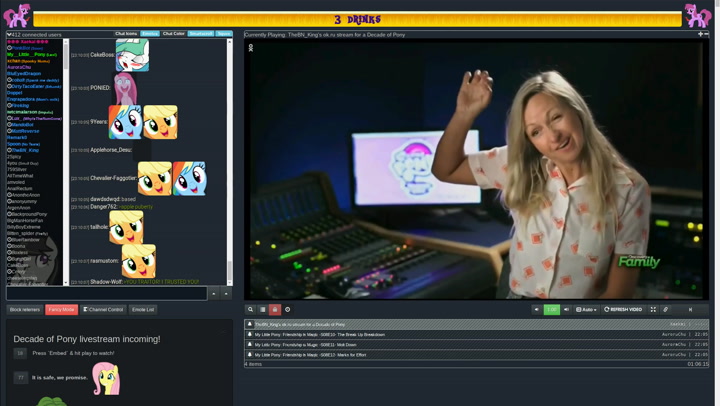Viewport: 720px width, 406px height.
Task: Toggle Smartscroll in chat header
Action: 201,34
